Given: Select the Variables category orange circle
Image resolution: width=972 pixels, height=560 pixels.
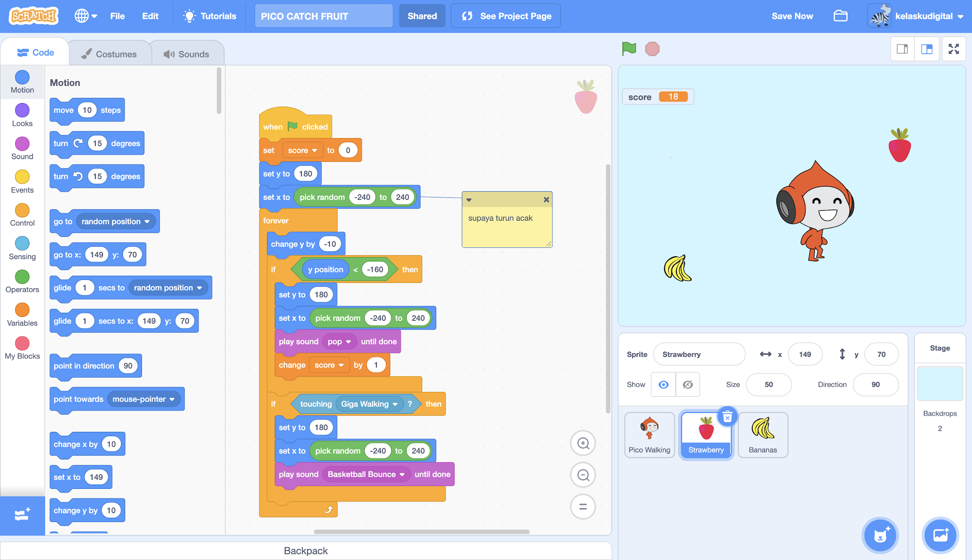Looking at the screenshot, I should coord(22,310).
